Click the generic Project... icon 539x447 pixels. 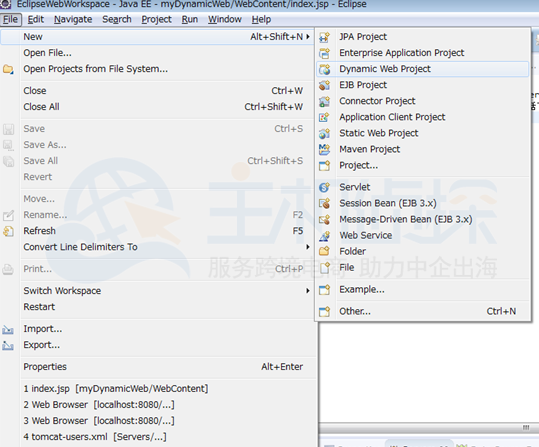[324, 165]
